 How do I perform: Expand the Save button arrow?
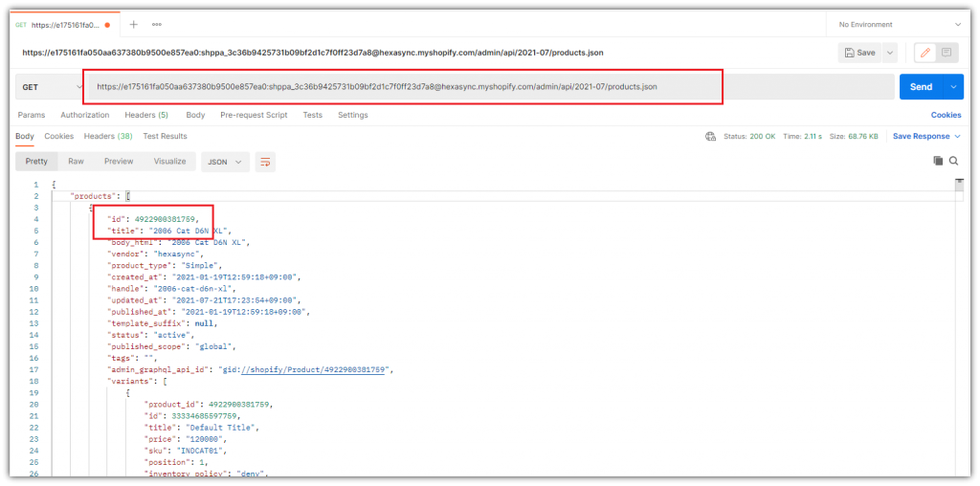pos(890,54)
